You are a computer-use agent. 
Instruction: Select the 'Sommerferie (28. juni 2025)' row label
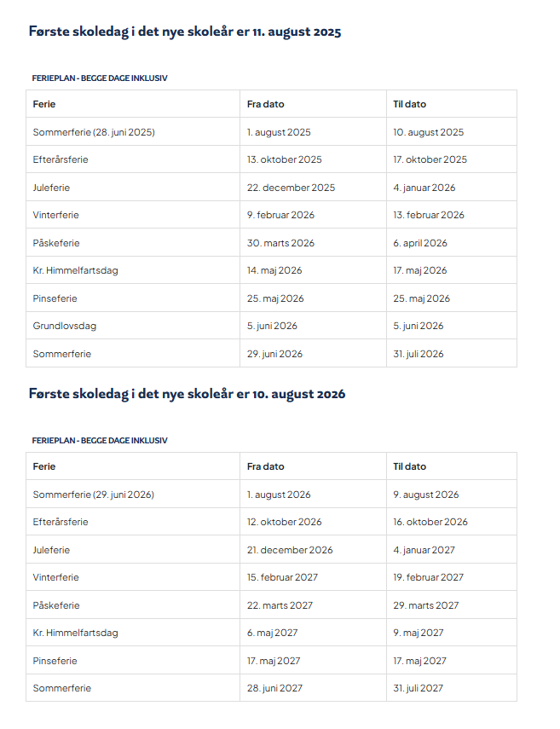tap(94, 132)
